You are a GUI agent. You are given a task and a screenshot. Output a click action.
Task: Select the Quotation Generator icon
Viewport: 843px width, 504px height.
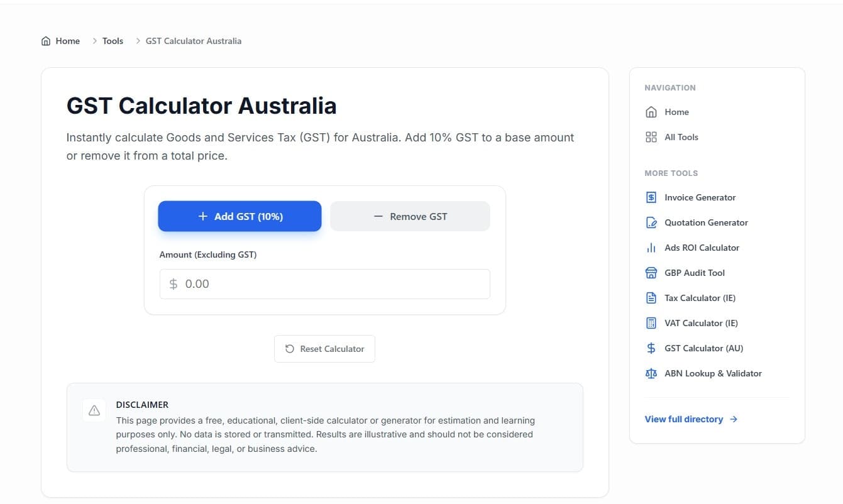[x=651, y=222]
